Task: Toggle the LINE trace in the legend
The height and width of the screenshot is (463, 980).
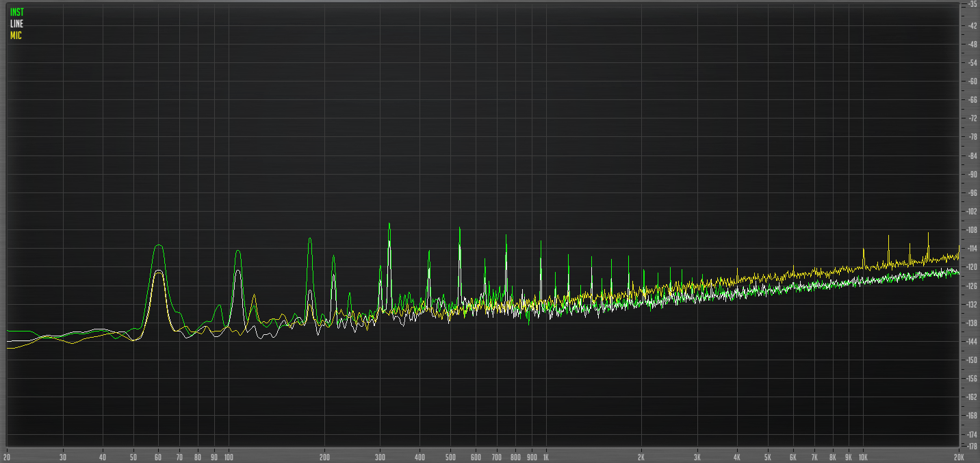Action: (16, 23)
